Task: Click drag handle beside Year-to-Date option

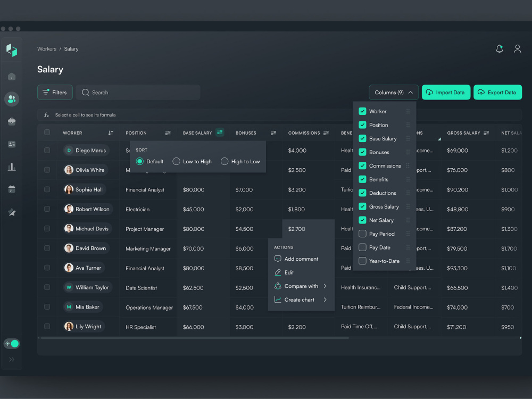Action: [x=408, y=261]
